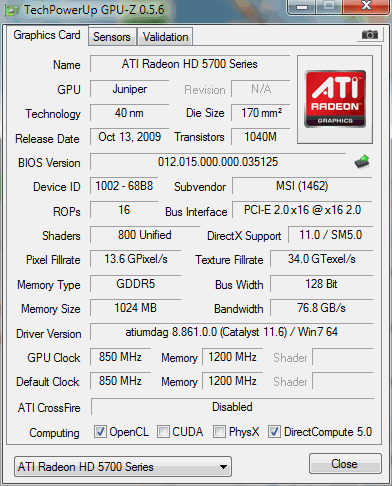392x486 pixels.
Task: Click the Close button
Action: 345,464
